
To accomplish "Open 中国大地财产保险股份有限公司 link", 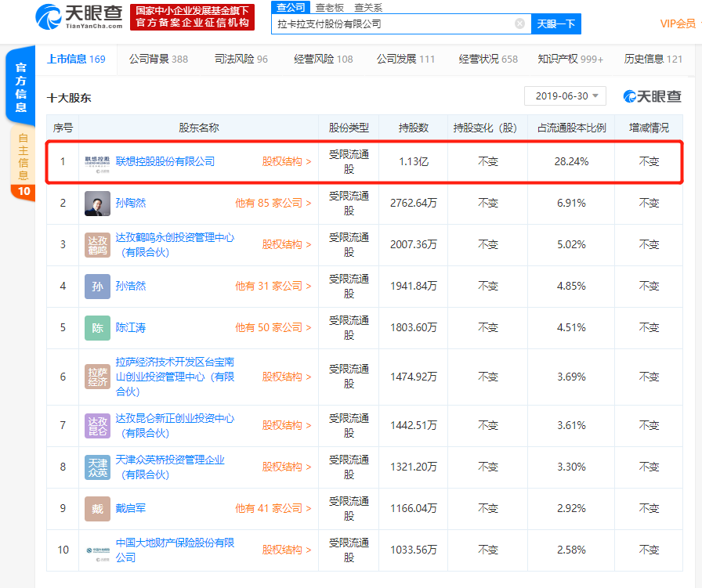I will 175,550.
